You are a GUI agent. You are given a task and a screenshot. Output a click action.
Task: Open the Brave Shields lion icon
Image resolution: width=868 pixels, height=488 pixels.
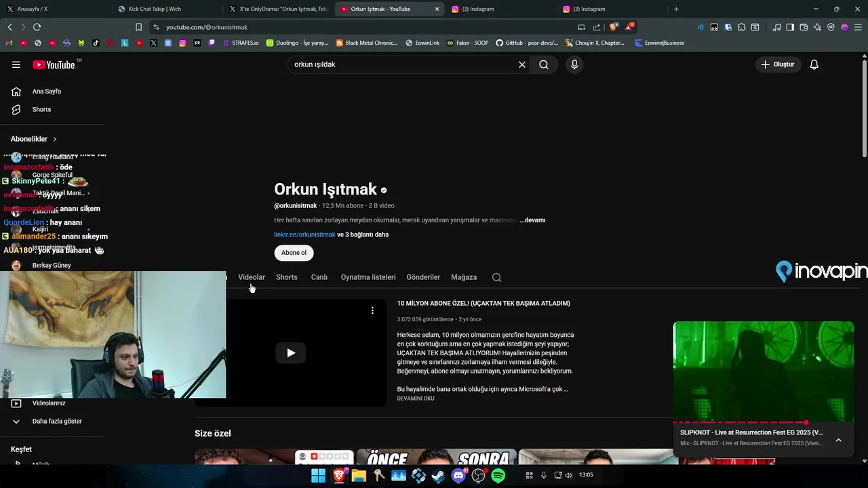614,27
